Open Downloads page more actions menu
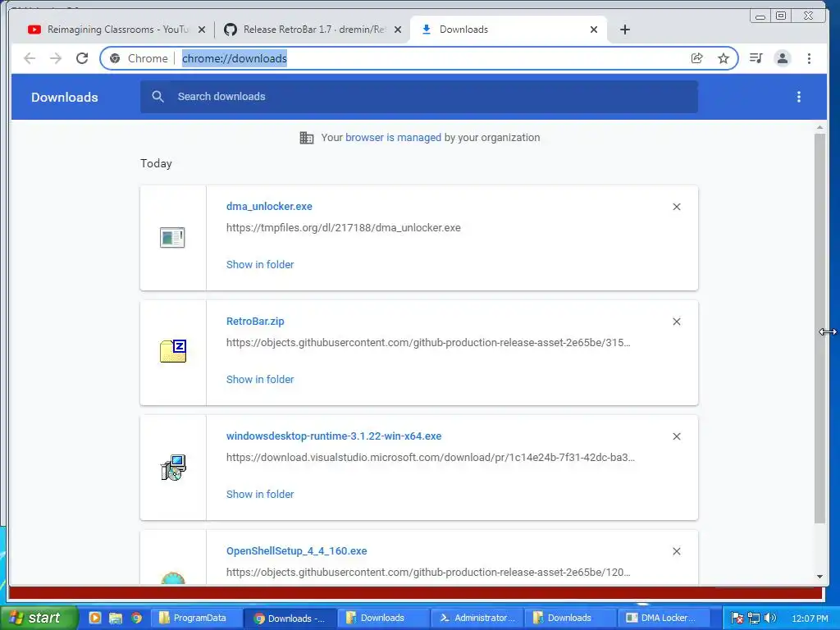Screen dimensions: 840x630 point(799,97)
